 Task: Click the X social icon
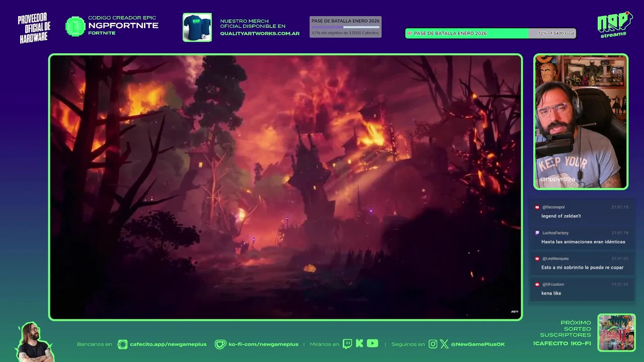tap(444, 344)
